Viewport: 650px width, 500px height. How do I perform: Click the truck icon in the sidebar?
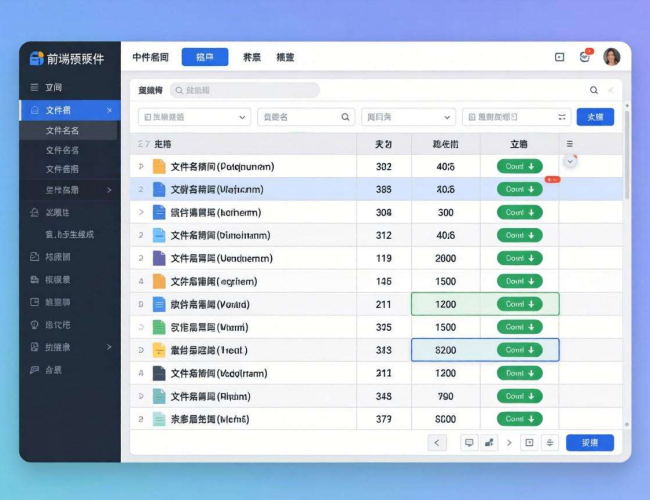tap(35, 279)
